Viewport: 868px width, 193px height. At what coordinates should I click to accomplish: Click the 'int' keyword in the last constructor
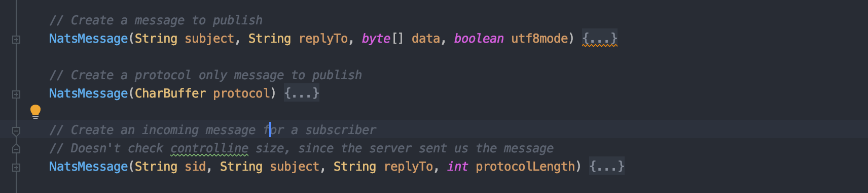click(x=457, y=167)
